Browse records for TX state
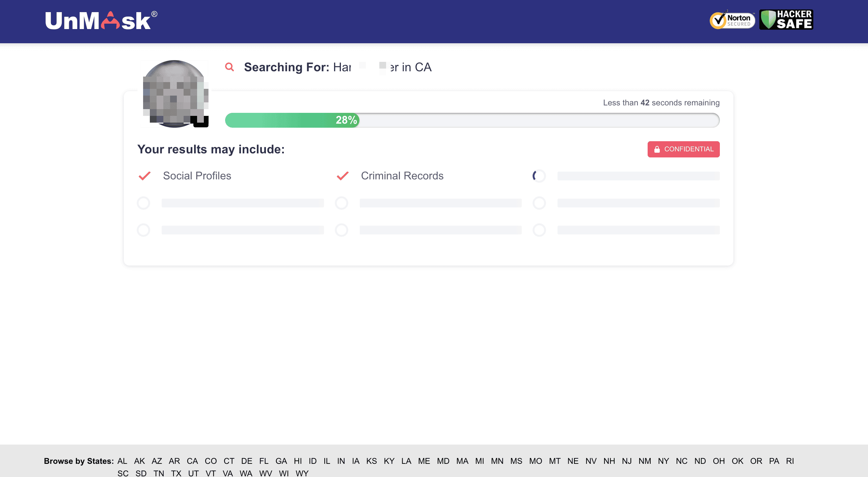The image size is (868, 477). [176, 473]
